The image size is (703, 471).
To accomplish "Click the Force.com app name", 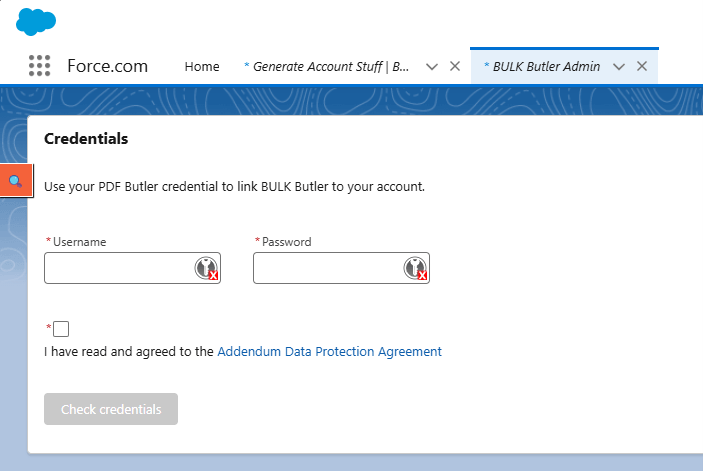I will [x=107, y=67].
